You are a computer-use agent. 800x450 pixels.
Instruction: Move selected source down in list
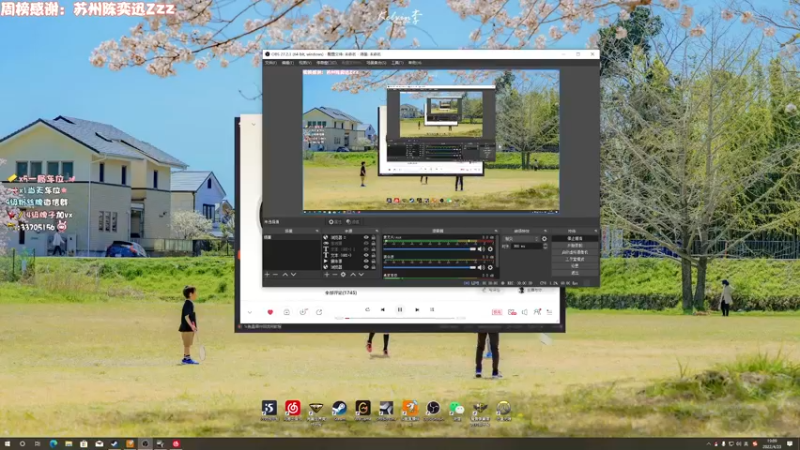coord(361,274)
